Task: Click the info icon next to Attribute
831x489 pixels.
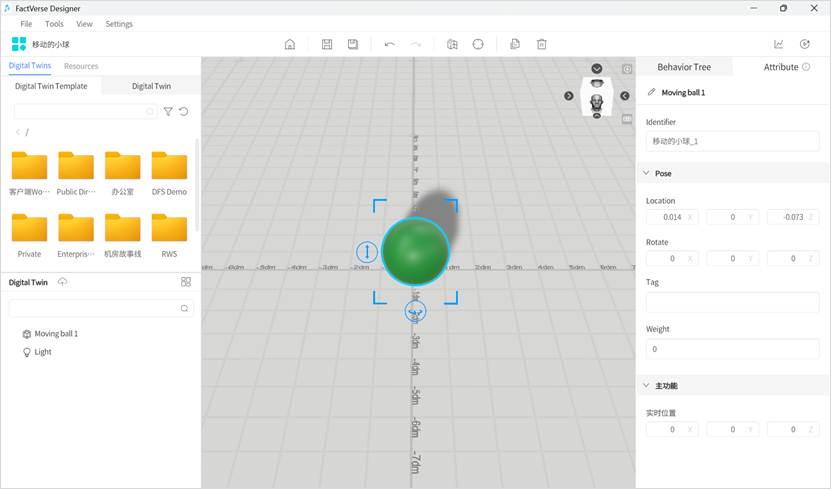Action: [x=806, y=67]
